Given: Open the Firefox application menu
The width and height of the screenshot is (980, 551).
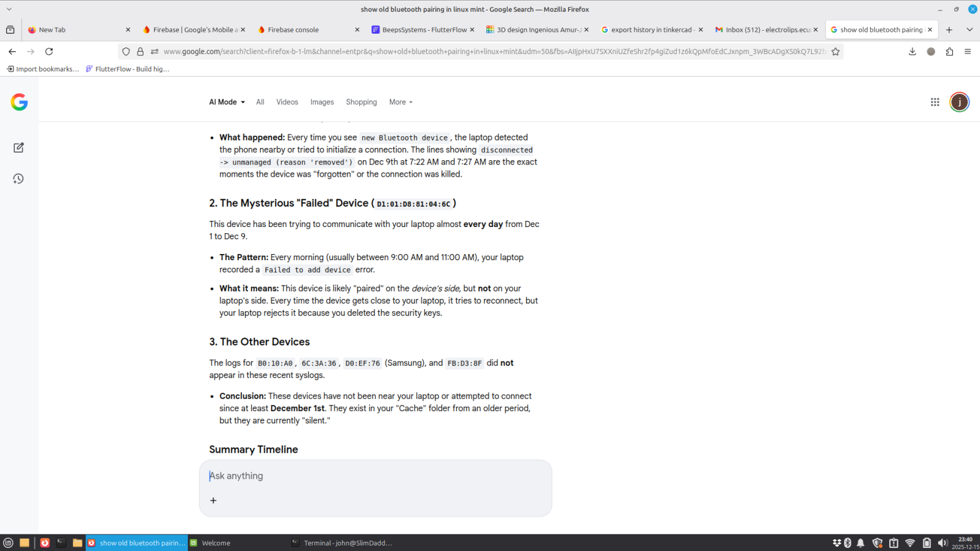Looking at the screenshot, I should [x=968, y=52].
